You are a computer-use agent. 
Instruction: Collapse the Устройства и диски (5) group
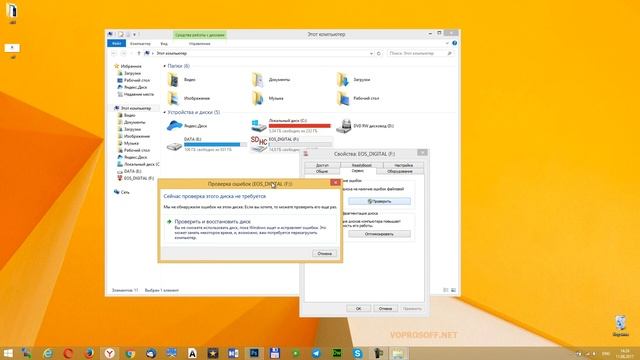click(x=164, y=112)
